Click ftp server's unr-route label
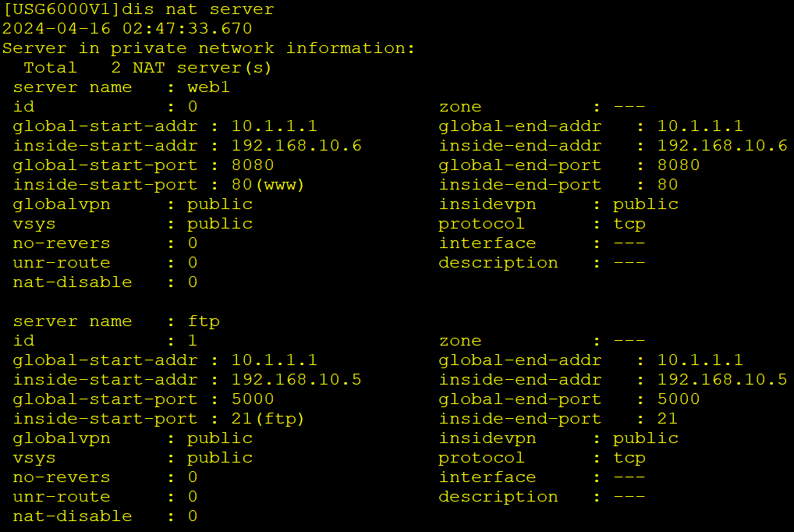This screenshot has width=794, height=532. coord(62,497)
